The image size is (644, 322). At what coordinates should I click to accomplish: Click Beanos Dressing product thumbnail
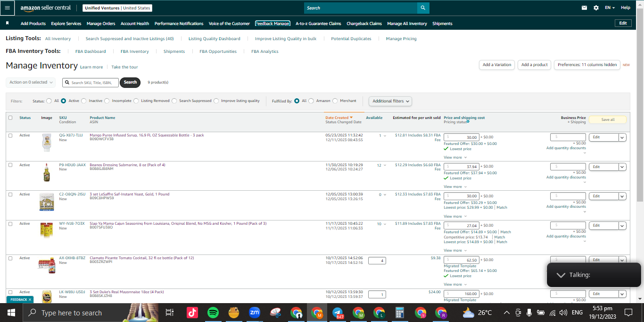(x=46, y=172)
